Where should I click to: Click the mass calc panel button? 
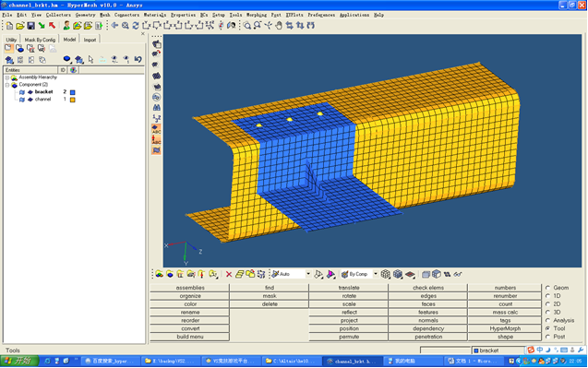505,312
